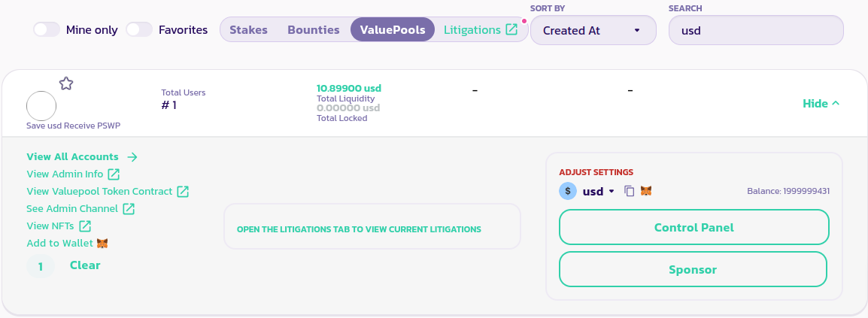The width and height of the screenshot is (868, 318).
Task: Click the favorite star icon on pool
Action: 66,83
